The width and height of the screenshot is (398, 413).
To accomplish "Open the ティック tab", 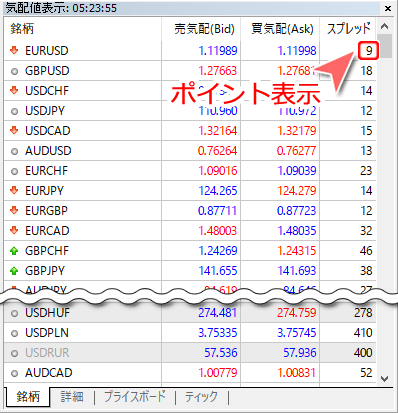I will pos(201,397).
